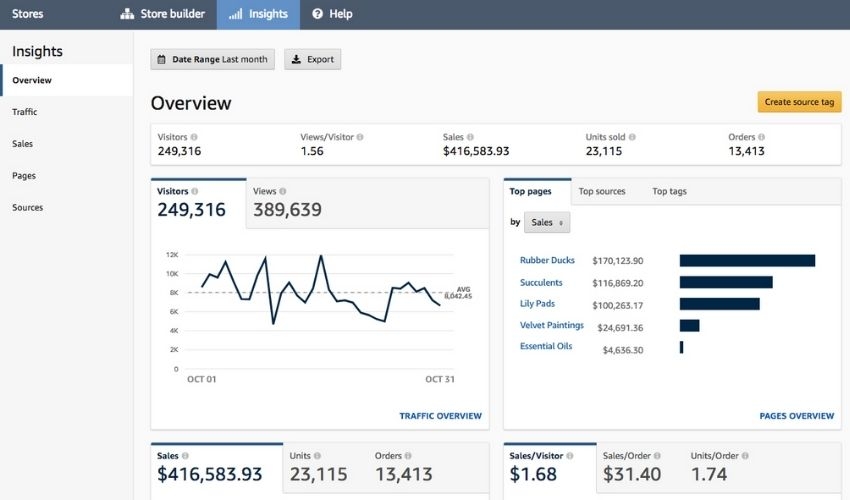Click the Create source tag button
850x500 pixels.
pos(800,102)
